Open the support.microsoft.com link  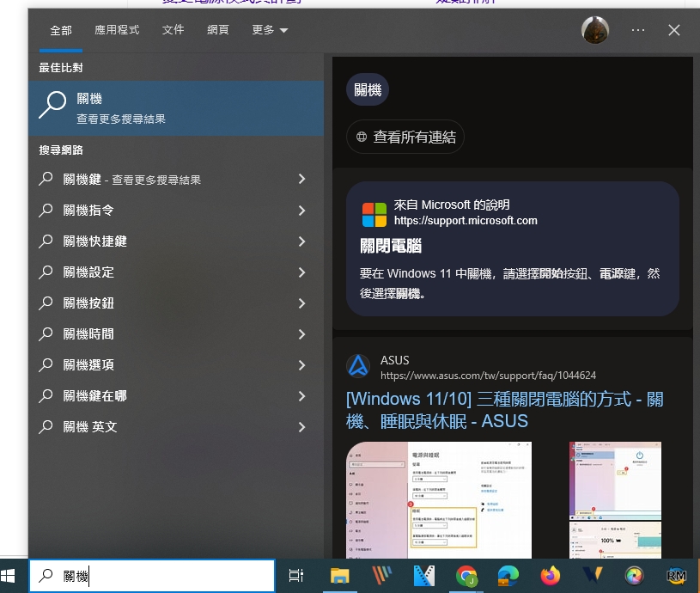(x=466, y=221)
